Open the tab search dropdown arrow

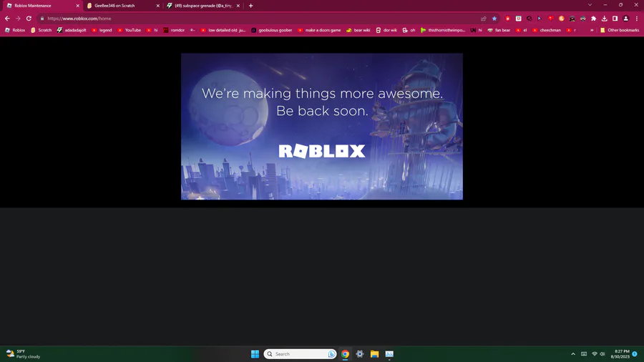pos(590,5)
